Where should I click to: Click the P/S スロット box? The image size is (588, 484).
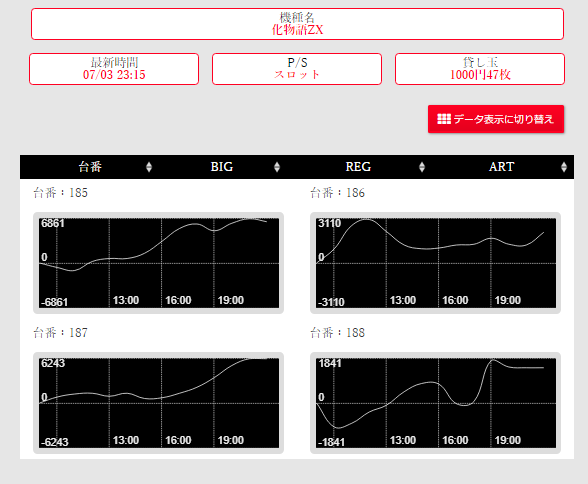tap(297, 69)
